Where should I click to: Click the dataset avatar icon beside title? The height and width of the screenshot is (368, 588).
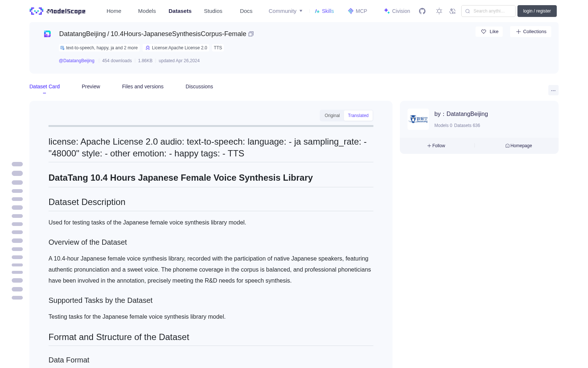tap(47, 34)
